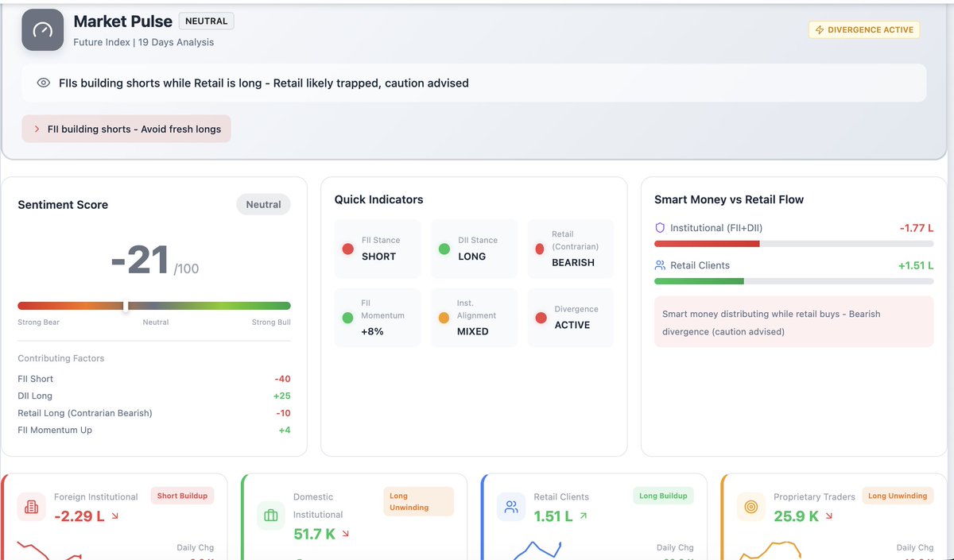Click the Short Buildup badge
This screenshot has width=954, height=560.
(x=182, y=496)
